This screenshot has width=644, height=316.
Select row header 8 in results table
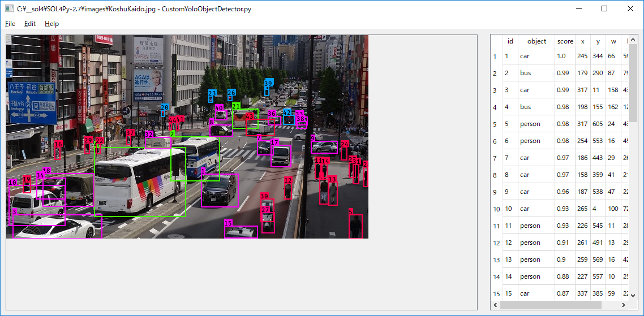[496, 175]
